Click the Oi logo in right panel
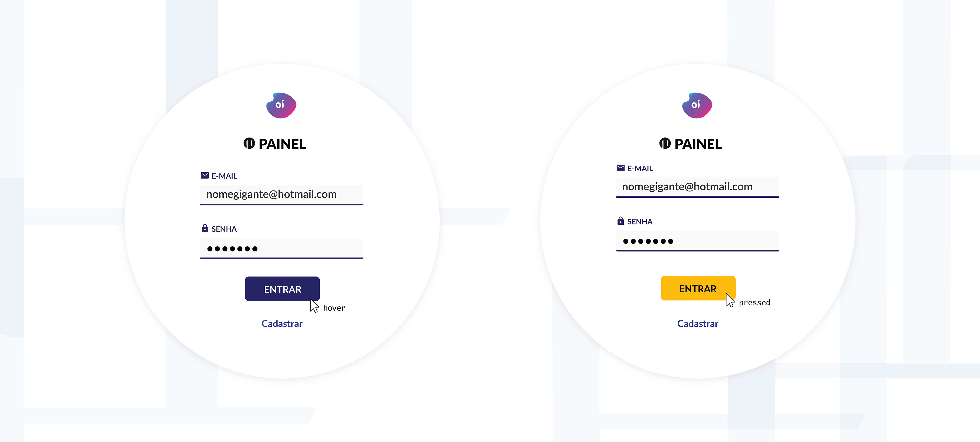980x442 pixels. click(x=697, y=105)
